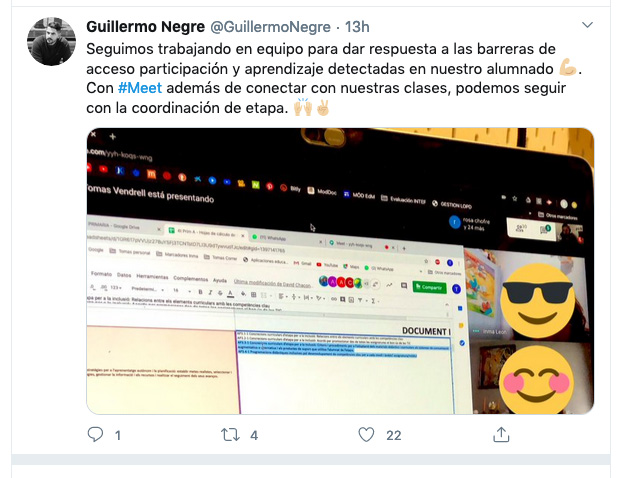Viewport: 638px width, 478px height.
Task: Open the #Meet hashtag link
Action: 140,88
